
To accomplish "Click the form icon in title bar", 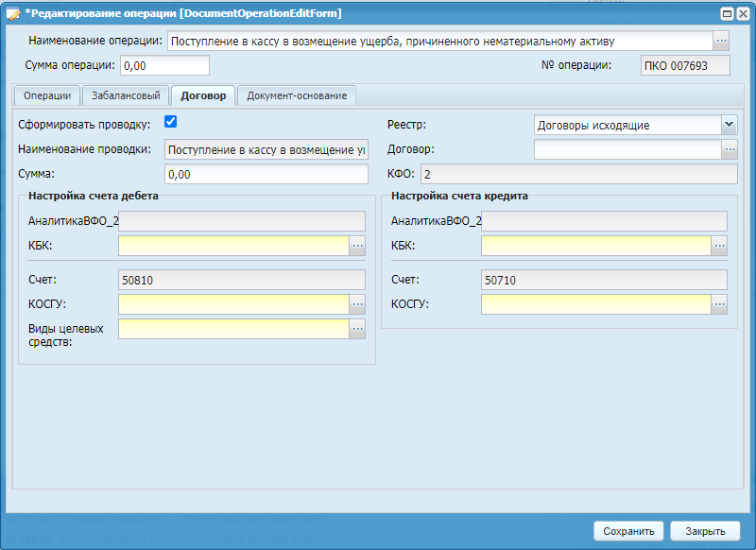I will tap(14, 13).
